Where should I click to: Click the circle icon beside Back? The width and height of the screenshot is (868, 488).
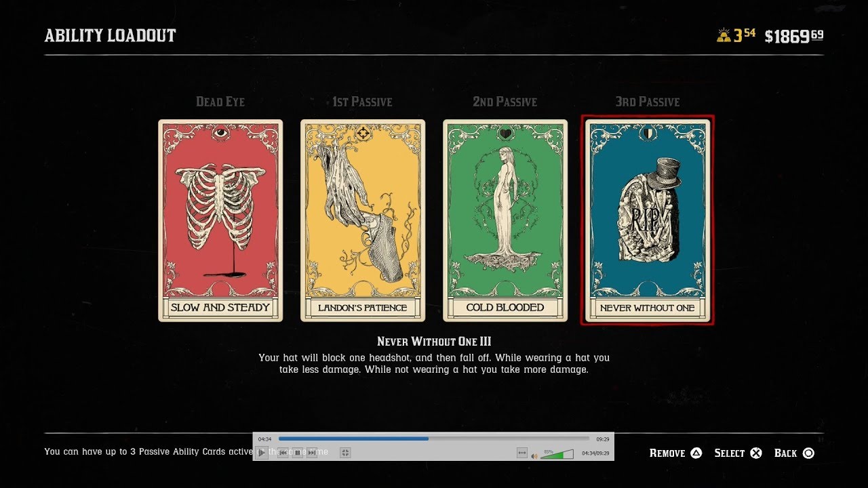[x=808, y=453]
